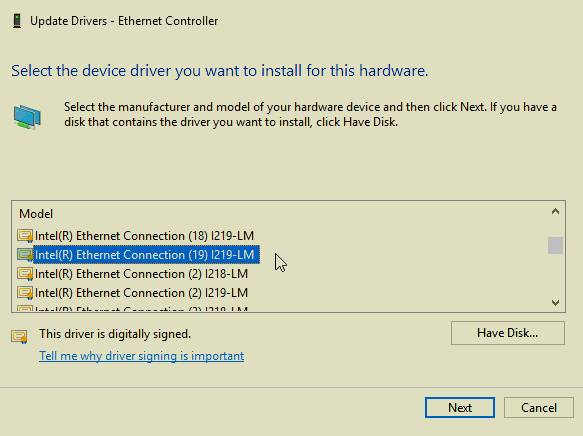Click certificate icon next to digitally signed notice
This screenshot has width=583, height=436.
tap(19, 337)
